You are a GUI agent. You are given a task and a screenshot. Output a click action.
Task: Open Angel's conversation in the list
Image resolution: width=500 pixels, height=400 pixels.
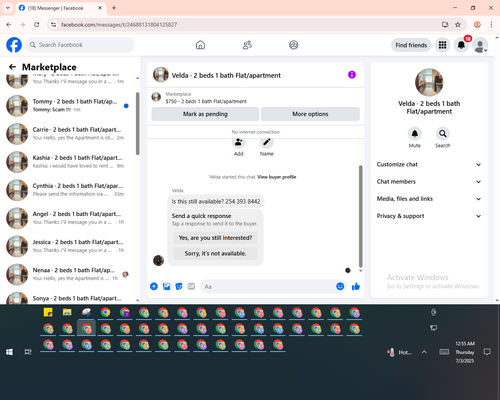point(68,218)
